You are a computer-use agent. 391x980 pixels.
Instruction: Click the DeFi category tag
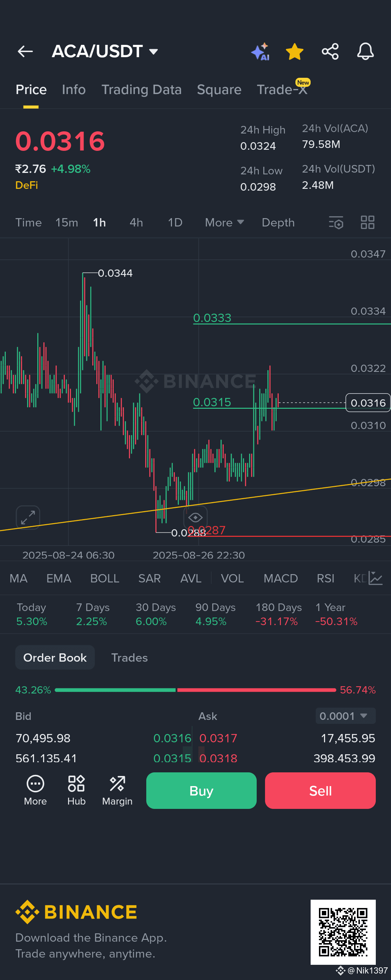click(27, 185)
